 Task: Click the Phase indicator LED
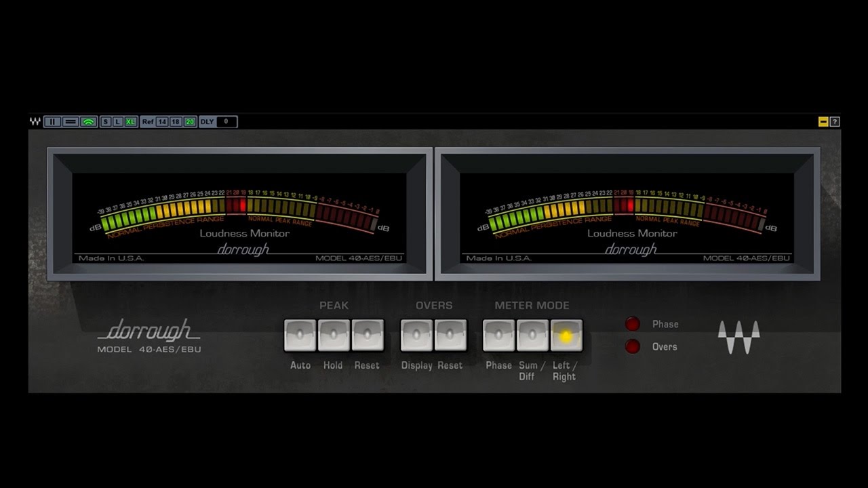(633, 324)
